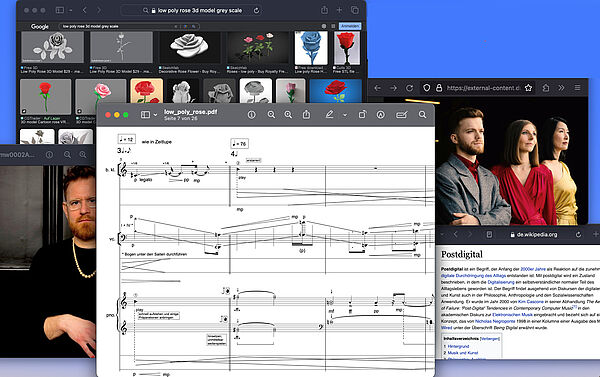600x377 pixels.
Task: Clear the Google search query with X
Action: tap(176, 26)
